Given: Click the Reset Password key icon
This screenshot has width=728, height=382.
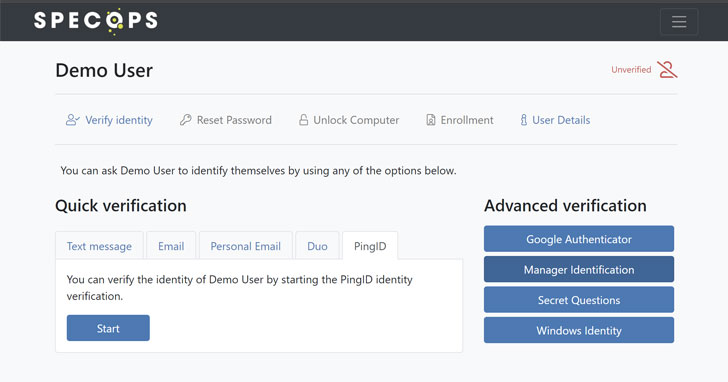Looking at the screenshot, I should tap(185, 120).
